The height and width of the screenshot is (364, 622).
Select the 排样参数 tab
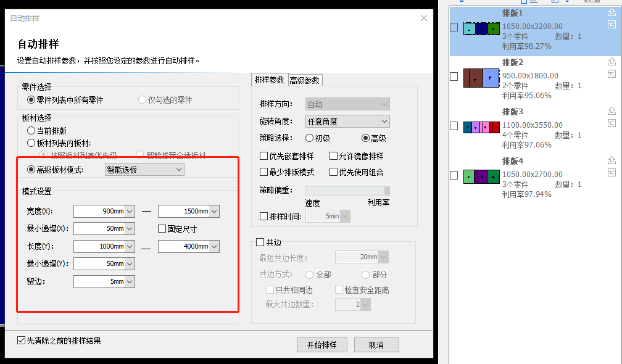(x=270, y=80)
